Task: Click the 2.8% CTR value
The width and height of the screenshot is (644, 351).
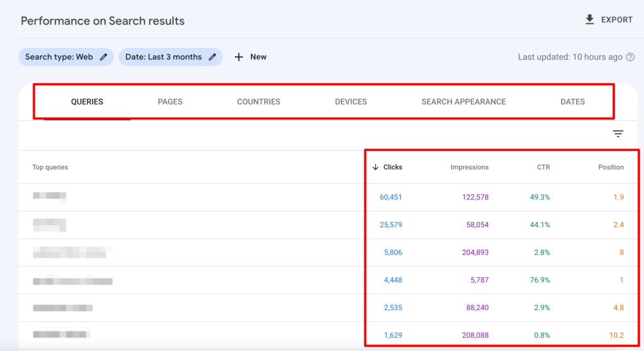Action: [x=541, y=252]
